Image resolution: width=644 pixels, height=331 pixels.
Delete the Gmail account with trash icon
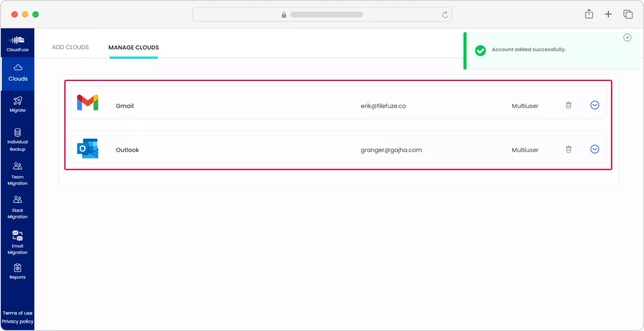pos(569,105)
